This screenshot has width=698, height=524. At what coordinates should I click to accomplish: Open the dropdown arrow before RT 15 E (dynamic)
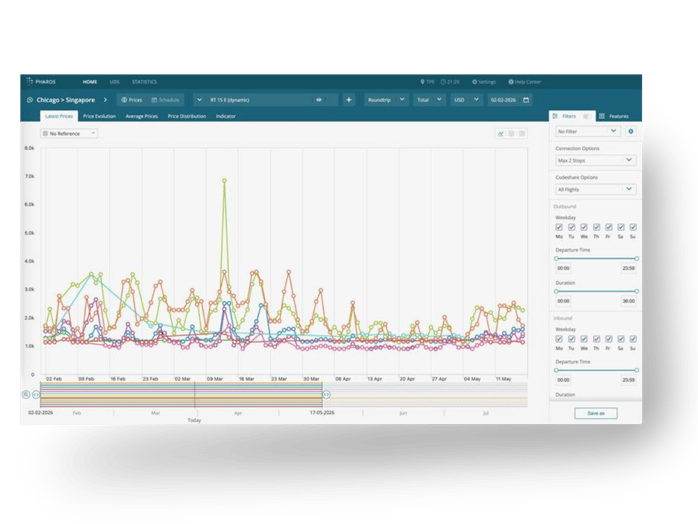(x=199, y=100)
